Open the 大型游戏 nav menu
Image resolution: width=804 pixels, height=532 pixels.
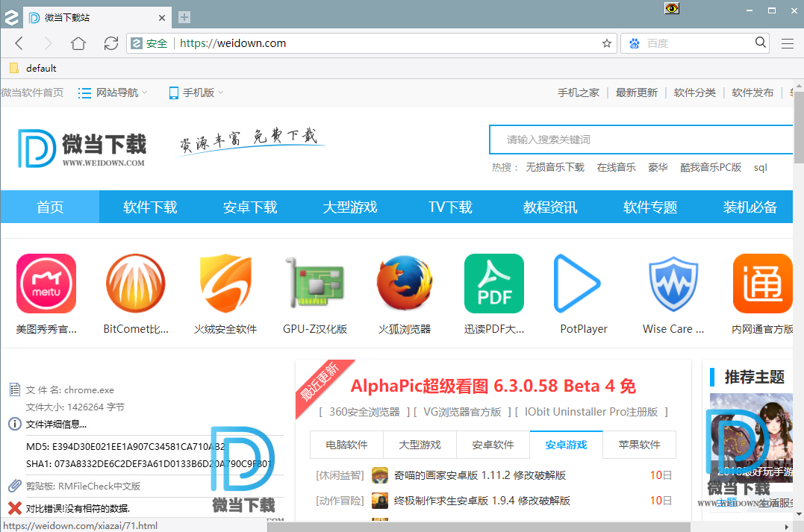pyautogui.click(x=350, y=207)
